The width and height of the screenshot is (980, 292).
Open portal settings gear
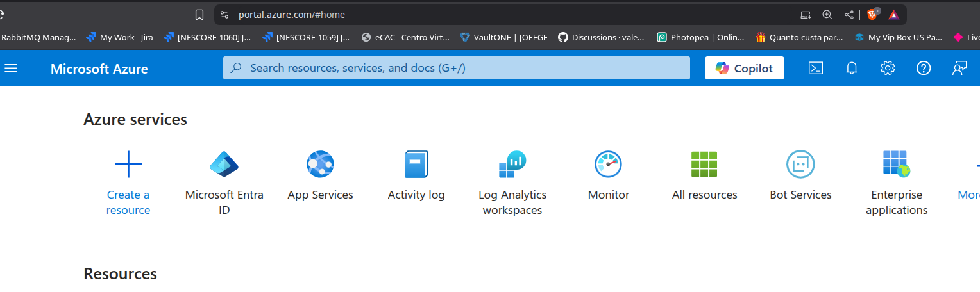[888, 68]
